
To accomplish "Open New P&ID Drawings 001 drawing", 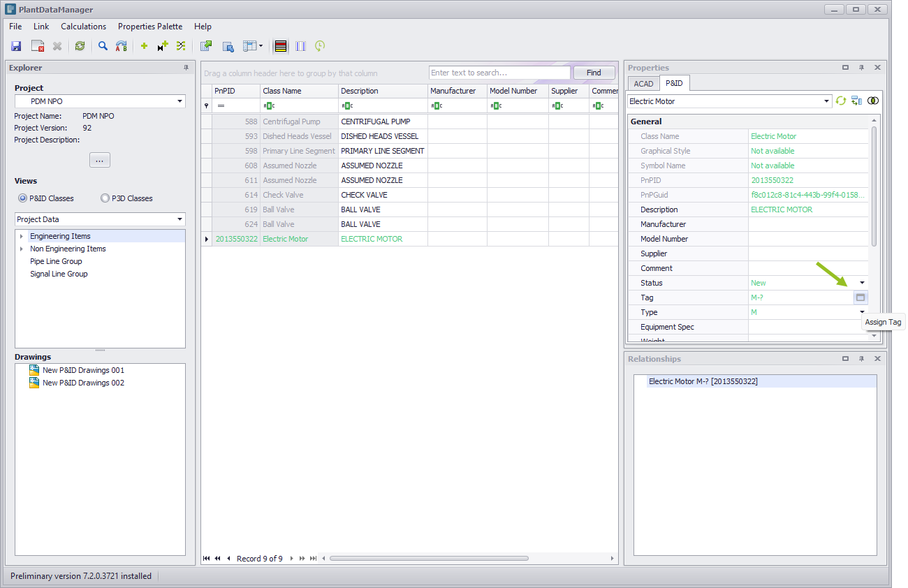I will 83,370.
